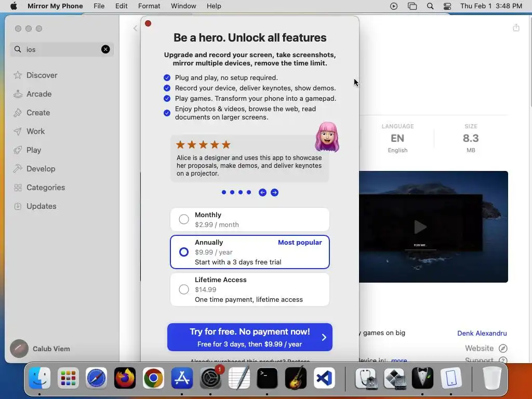Image resolution: width=532 pixels, height=399 pixels.
Task: Click the menu bar date and time
Action: (x=491, y=6)
